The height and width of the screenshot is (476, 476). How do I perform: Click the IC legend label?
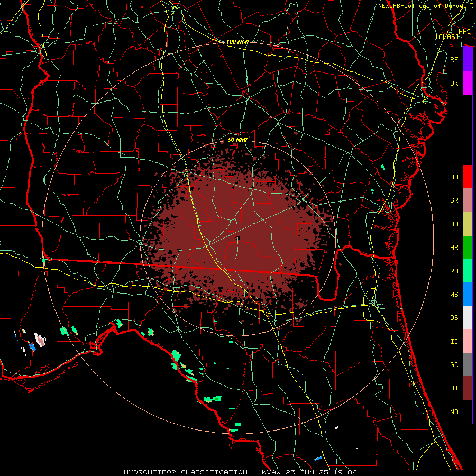[454, 341]
